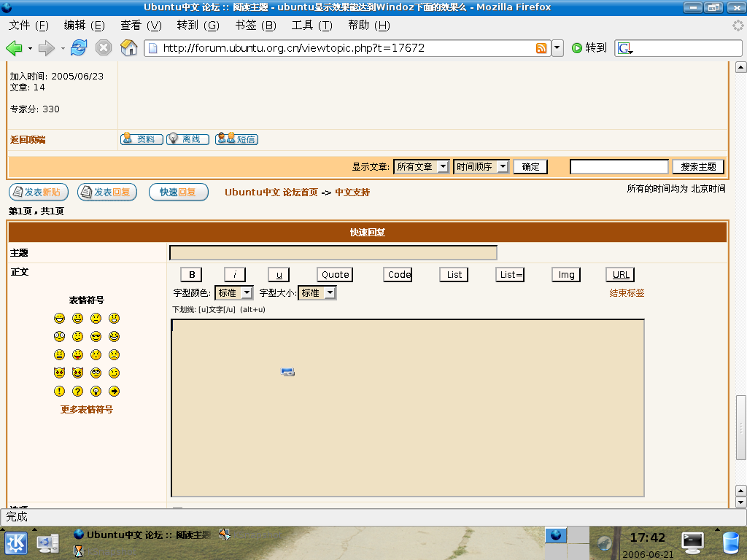Open the 工具 (T) menu
The image size is (747, 560).
click(x=312, y=26)
